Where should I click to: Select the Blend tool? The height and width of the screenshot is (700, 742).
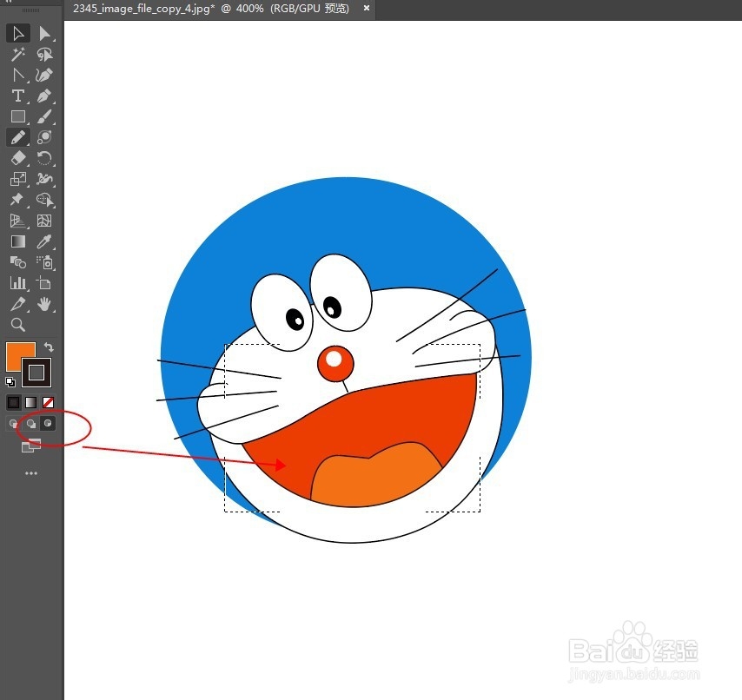pos(18,262)
